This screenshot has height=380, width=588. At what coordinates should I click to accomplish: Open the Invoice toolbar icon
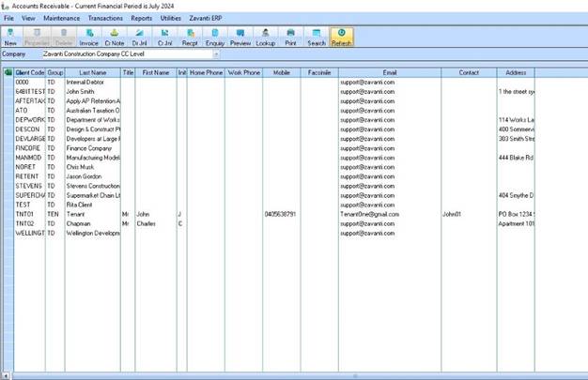click(x=88, y=37)
